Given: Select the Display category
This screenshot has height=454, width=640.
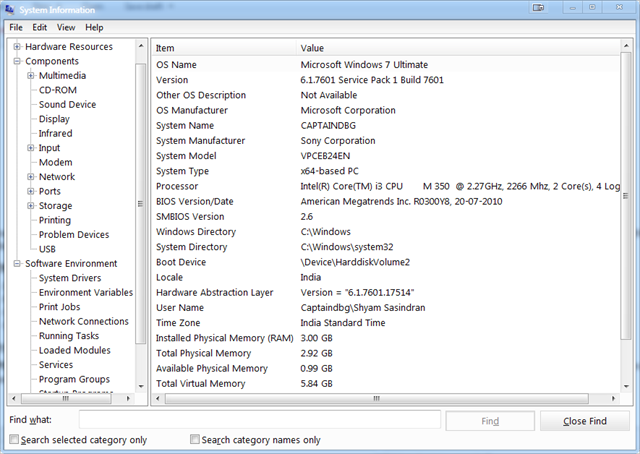Looking at the screenshot, I should 54,119.
